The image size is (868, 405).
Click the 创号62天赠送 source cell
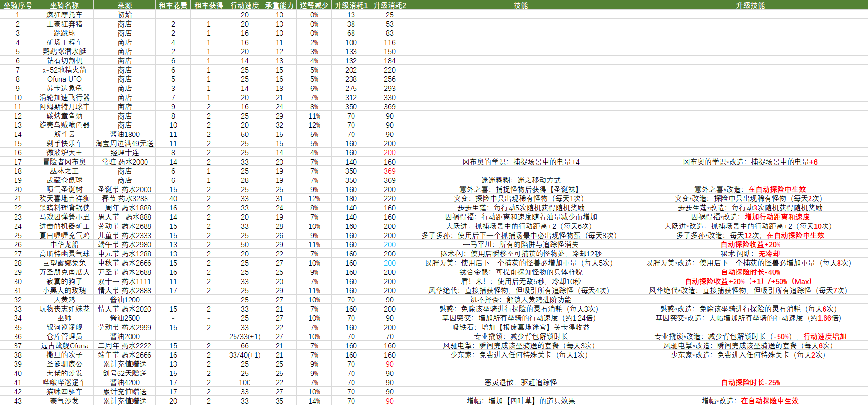[125, 373]
